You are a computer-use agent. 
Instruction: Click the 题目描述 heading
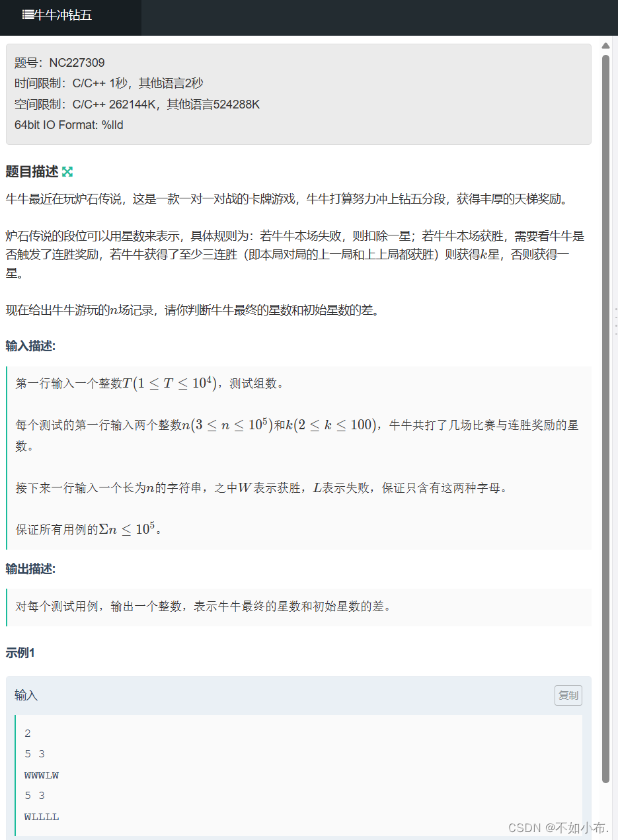pyautogui.click(x=32, y=172)
